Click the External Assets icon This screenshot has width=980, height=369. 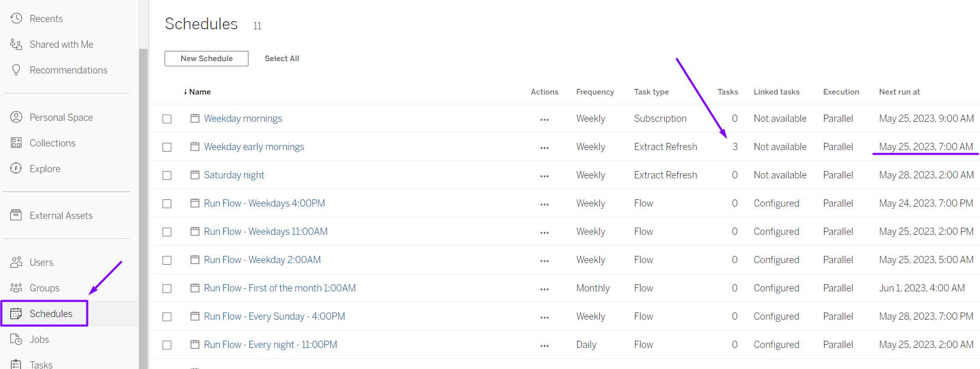pyautogui.click(x=16, y=215)
